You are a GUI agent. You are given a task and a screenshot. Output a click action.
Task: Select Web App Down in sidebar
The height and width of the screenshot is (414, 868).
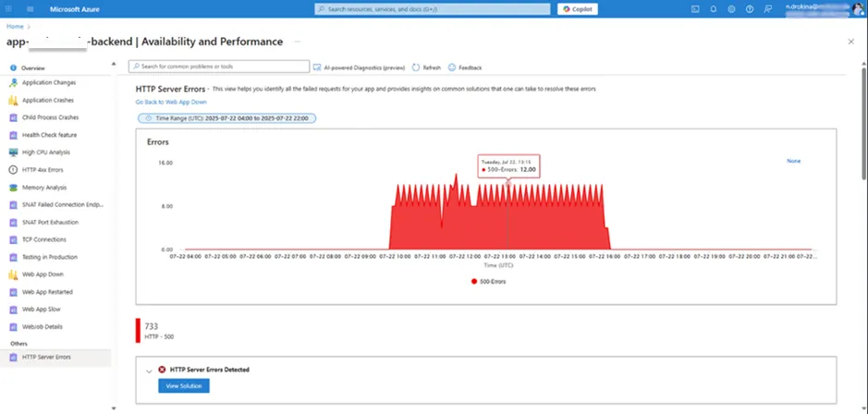pos(41,274)
